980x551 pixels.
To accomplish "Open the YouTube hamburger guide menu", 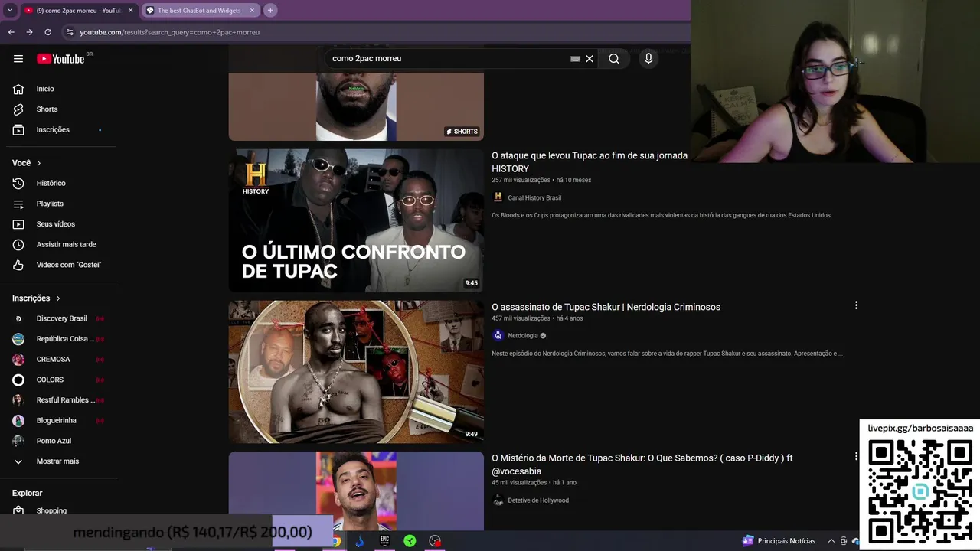I will pyautogui.click(x=18, y=59).
